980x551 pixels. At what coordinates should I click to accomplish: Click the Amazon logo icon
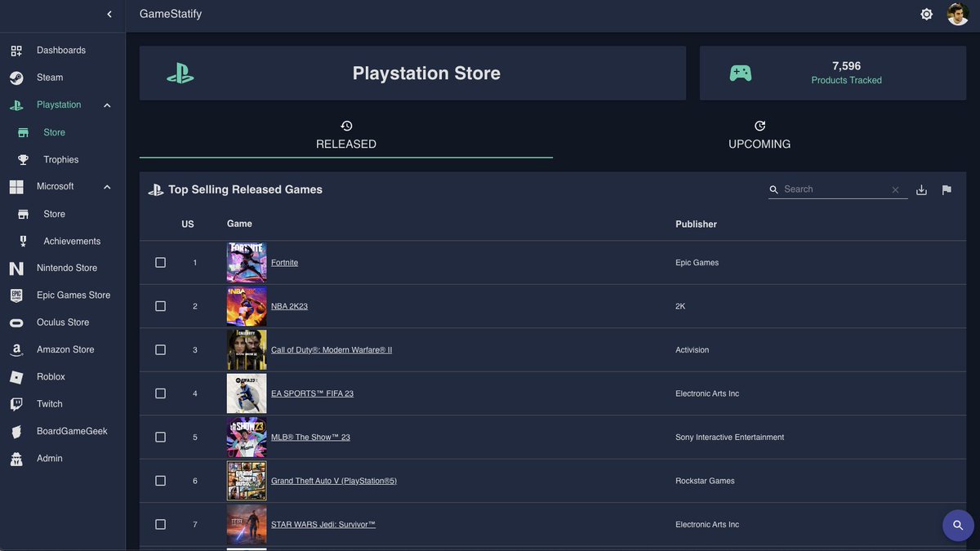(16, 349)
